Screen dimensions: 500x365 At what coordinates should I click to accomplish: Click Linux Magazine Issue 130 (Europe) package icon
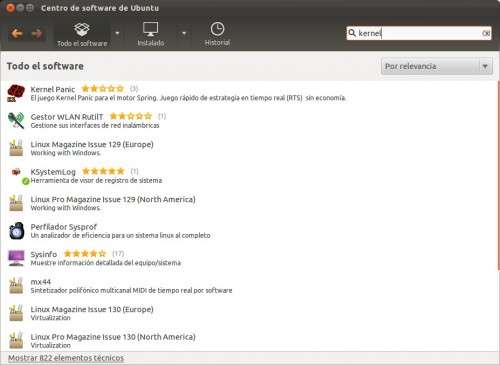point(16,313)
